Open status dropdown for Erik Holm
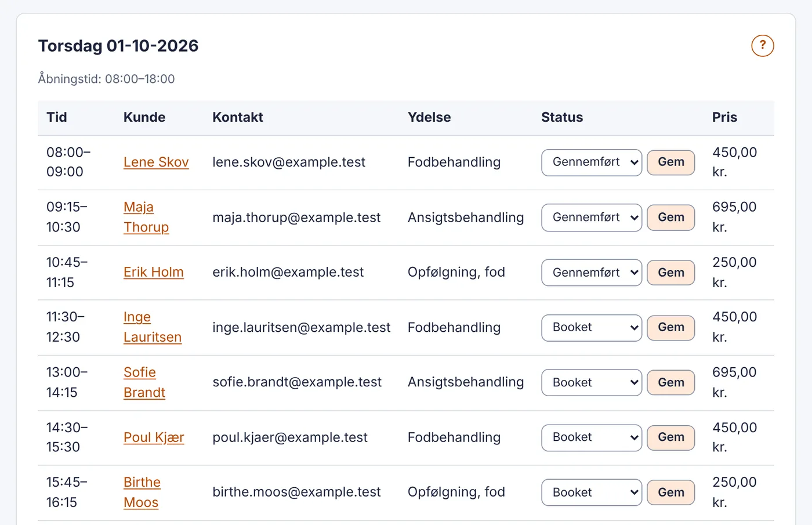812x525 pixels. click(592, 273)
